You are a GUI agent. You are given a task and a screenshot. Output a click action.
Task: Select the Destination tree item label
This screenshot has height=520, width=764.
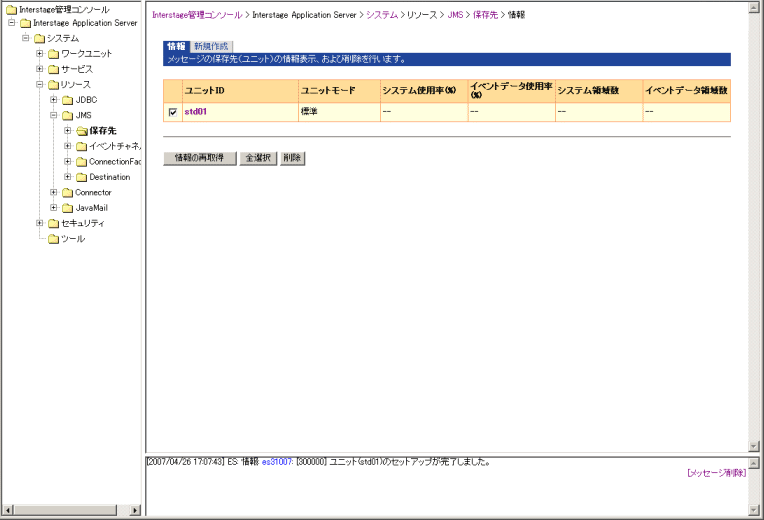(x=110, y=177)
